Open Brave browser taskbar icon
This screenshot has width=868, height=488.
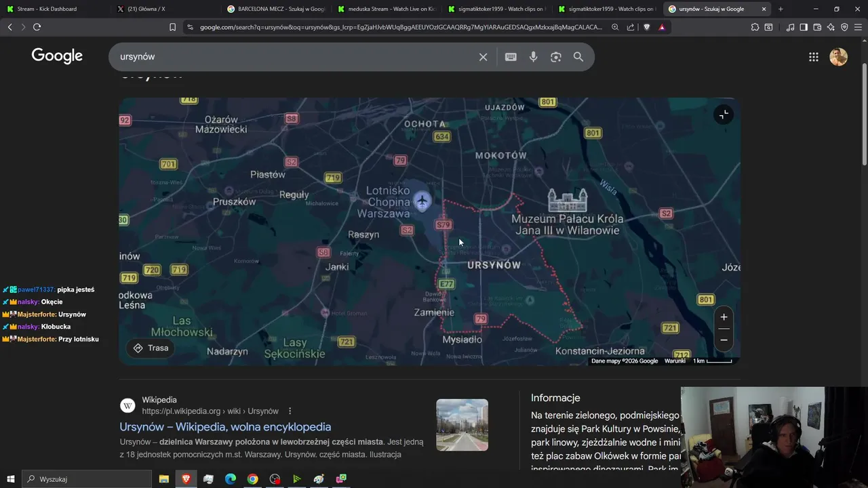click(186, 479)
